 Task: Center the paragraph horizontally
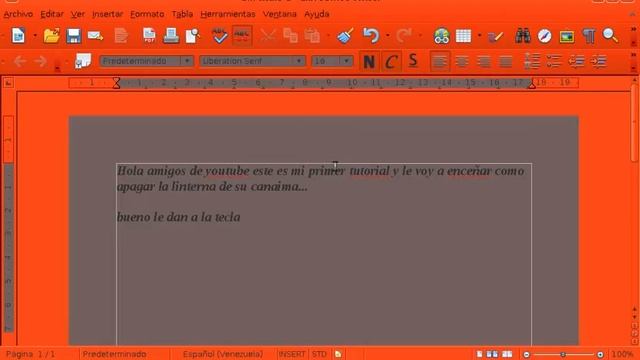pyautogui.click(x=462, y=62)
